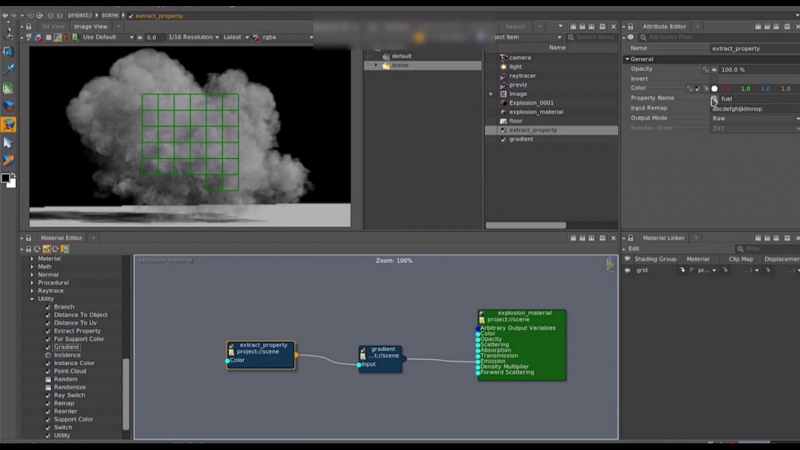Select the Material Editor tab
Viewport: 800px width, 450px height.
(x=61, y=238)
